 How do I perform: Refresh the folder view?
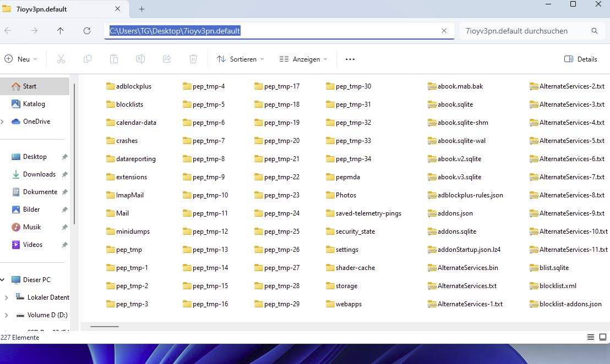[87, 31]
